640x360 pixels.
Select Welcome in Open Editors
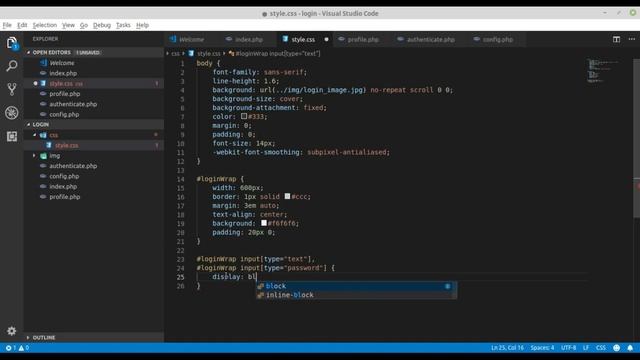point(94,63)
